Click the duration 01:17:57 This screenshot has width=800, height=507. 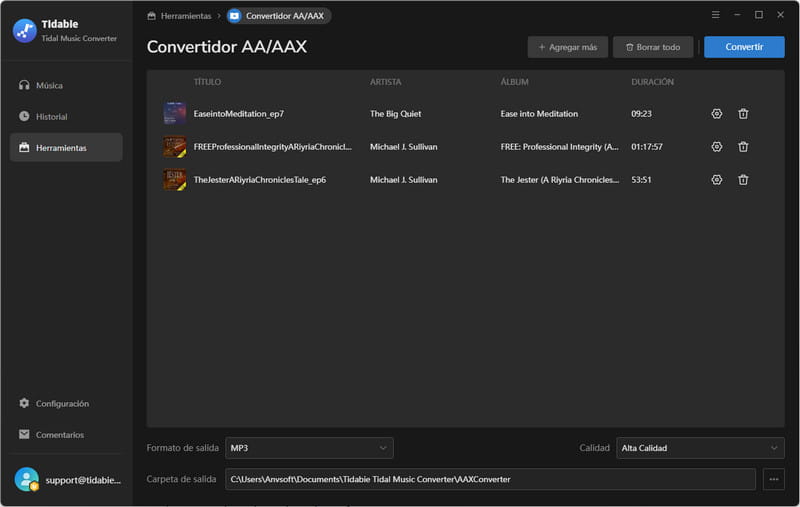pyautogui.click(x=646, y=147)
